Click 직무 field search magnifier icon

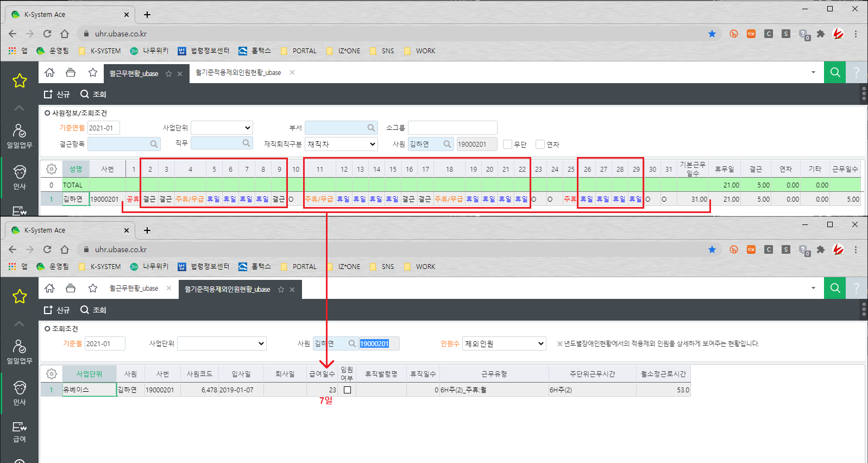246,143
